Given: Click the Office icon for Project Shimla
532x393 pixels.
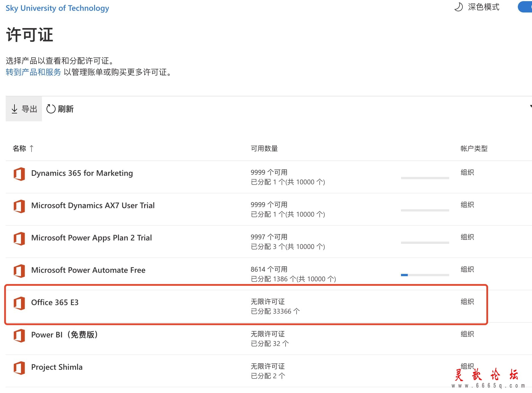Looking at the screenshot, I should click(x=19, y=368).
